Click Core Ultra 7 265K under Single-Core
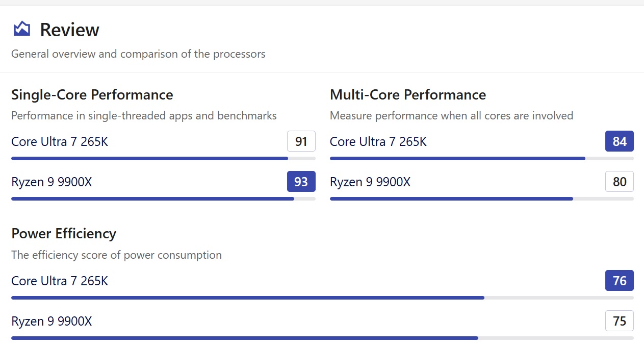This screenshot has width=644, height=346. click(x=60, y=141)
